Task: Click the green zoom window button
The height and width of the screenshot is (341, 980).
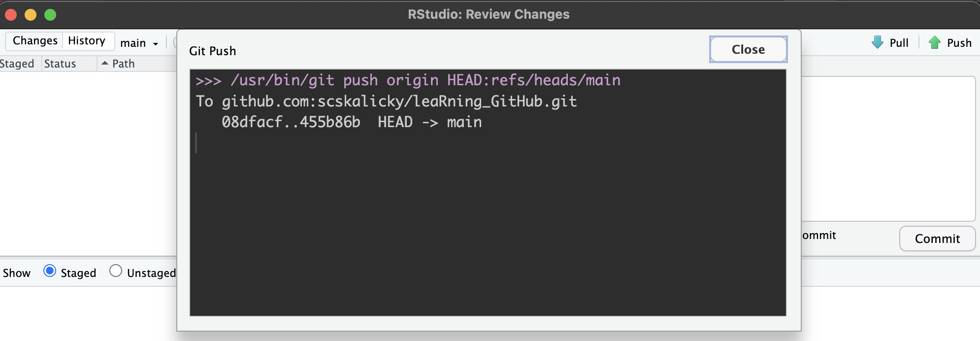Action: click(50, 15)
